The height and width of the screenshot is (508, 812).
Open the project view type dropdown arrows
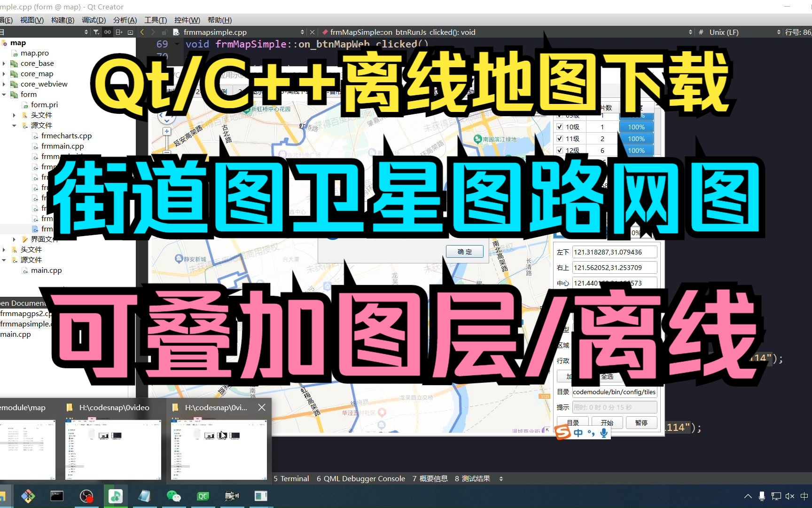pyautogui.click(x=86, y=32)
